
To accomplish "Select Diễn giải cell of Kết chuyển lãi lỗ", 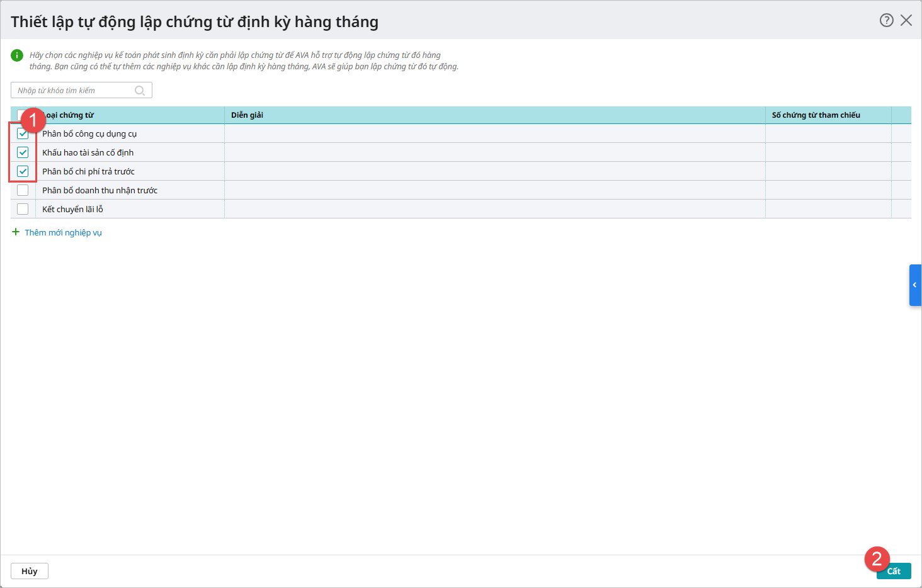I will click(494, 209).
